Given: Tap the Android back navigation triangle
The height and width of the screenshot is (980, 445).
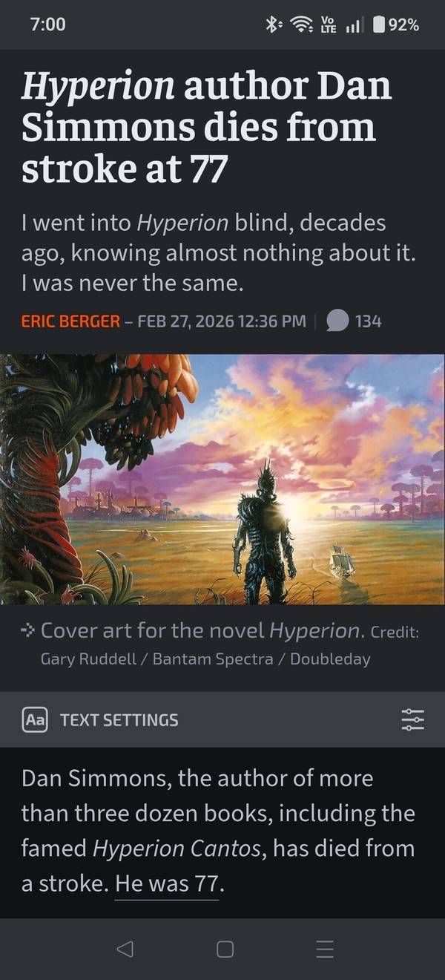Looking at the screenshot, I should point(125,949).
